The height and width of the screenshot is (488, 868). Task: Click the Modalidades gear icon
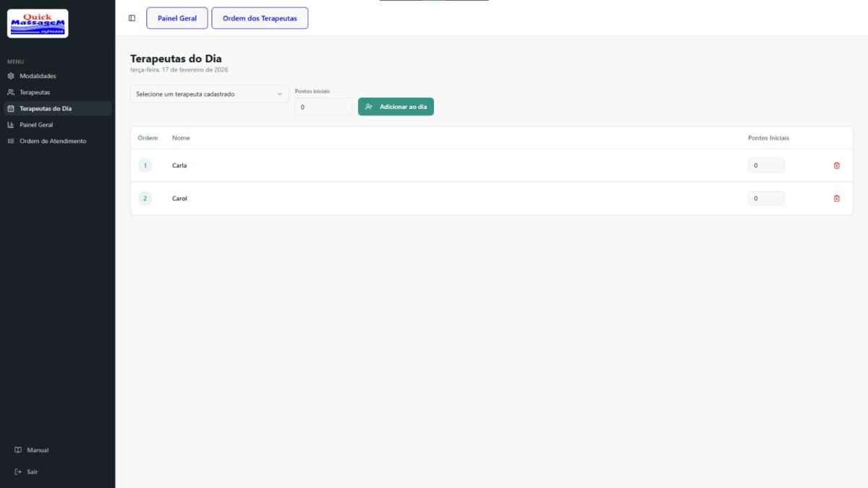11,76
